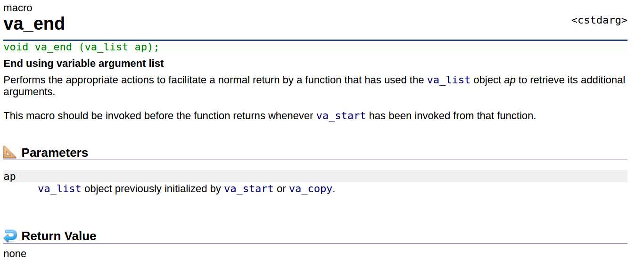Image resolution: width=644 pixels, height=275 pixels.
Task: Click the 'macro' label above the title
Action: [x=18, y=8]
